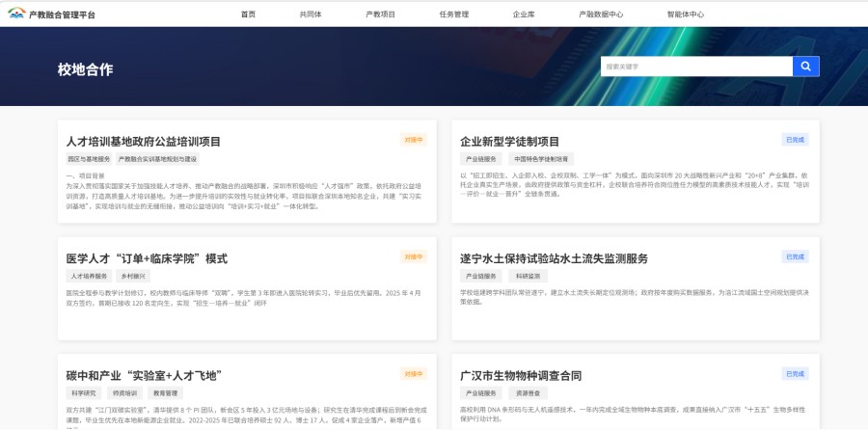This screenshot has width=868, height=430.
Task: Click the 碳中和产业 card description text
Action: (x=244, y=417)
